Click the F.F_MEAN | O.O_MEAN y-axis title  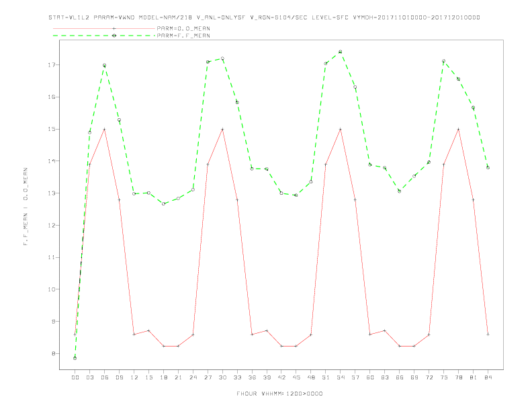point(26,207)
